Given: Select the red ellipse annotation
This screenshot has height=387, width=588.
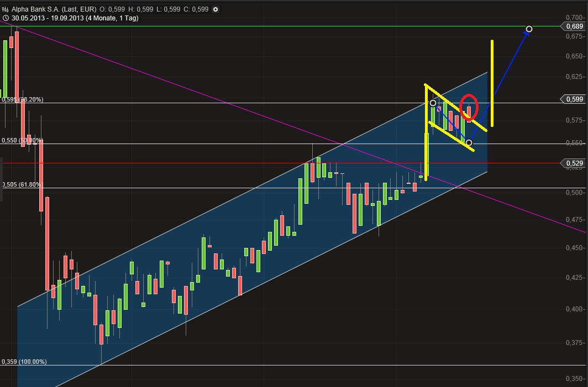Looking at the screenshot, I should click(x=469, y=107).
